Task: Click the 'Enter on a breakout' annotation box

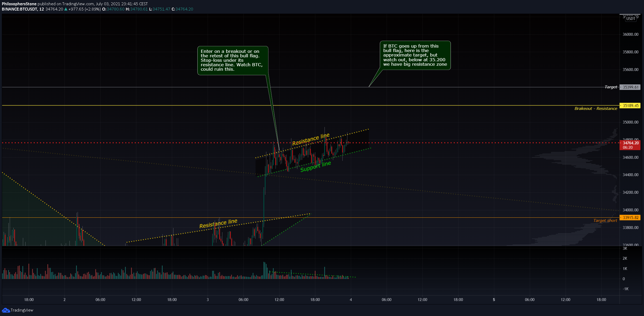Action: click(233, 60)
